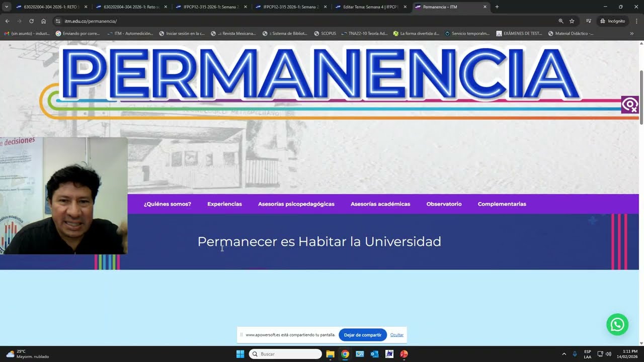This screenshot has width=644, height=362.
Task: Open the ¿Quiénes somos? menu item
Action: pos(168,204)
